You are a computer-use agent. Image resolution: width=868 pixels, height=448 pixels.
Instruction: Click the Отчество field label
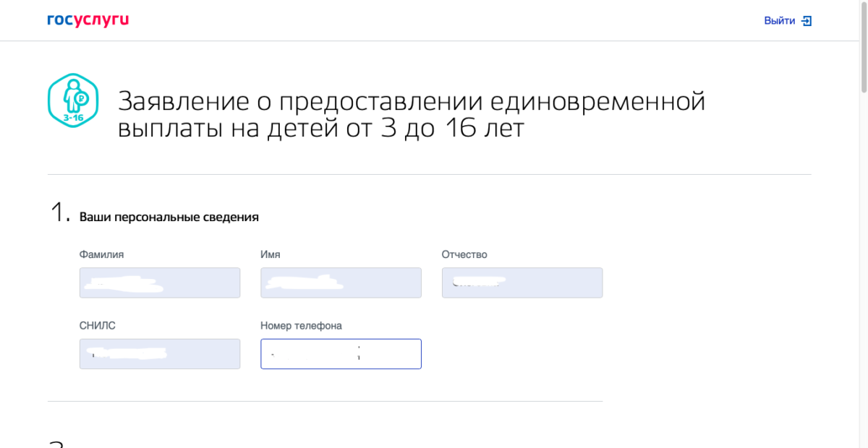coord(464,254)
